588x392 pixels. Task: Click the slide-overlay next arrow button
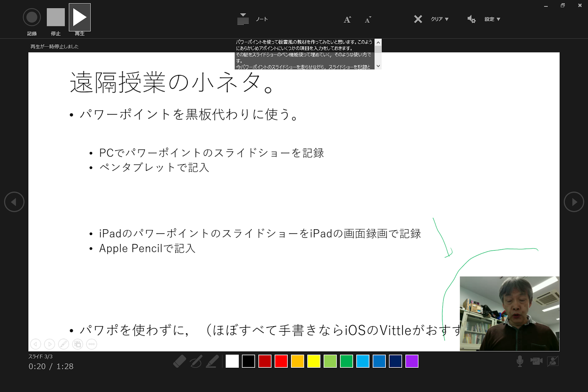pos(50,344)
